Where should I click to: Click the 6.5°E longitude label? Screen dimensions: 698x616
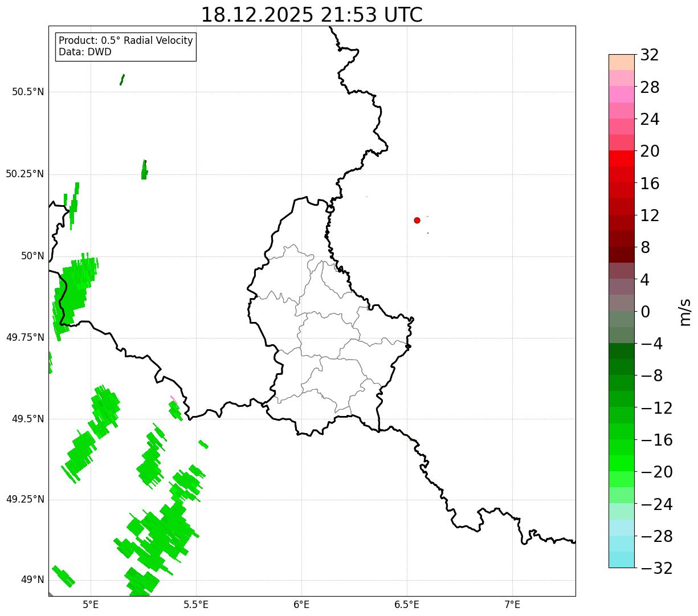click(407, 604)
